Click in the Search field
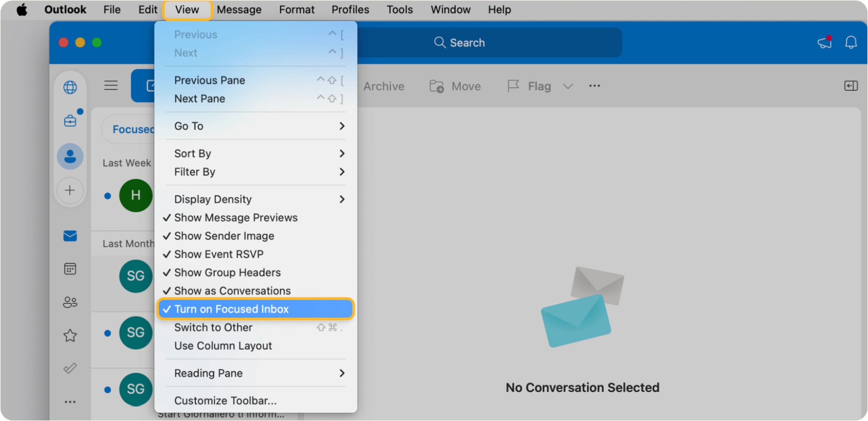Screen dimensions: 868x421 [489, 42]
